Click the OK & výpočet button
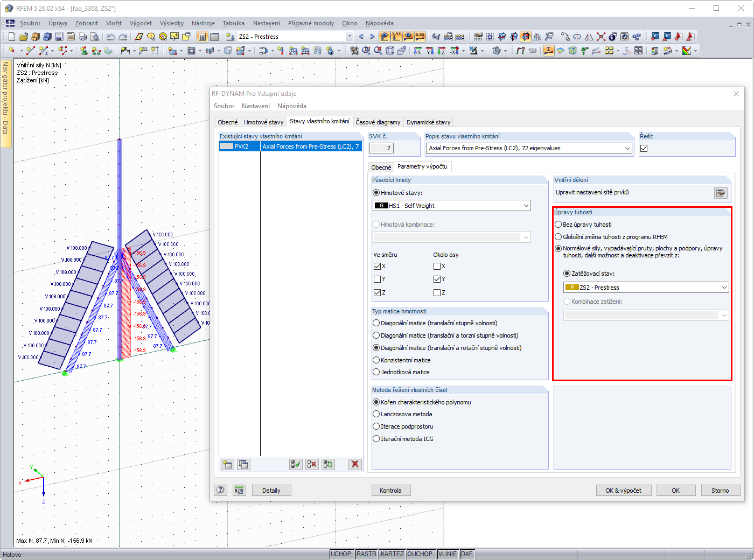 [x=624, y=491]
